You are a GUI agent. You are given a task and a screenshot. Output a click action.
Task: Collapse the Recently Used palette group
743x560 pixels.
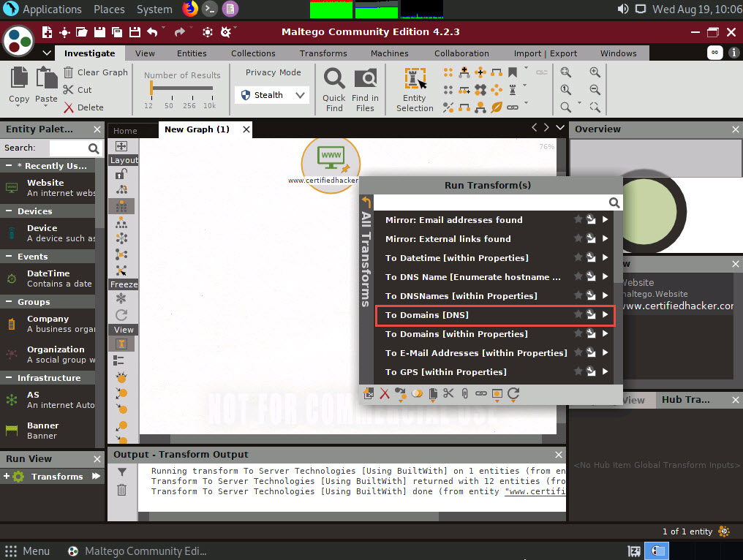point(9,166)
